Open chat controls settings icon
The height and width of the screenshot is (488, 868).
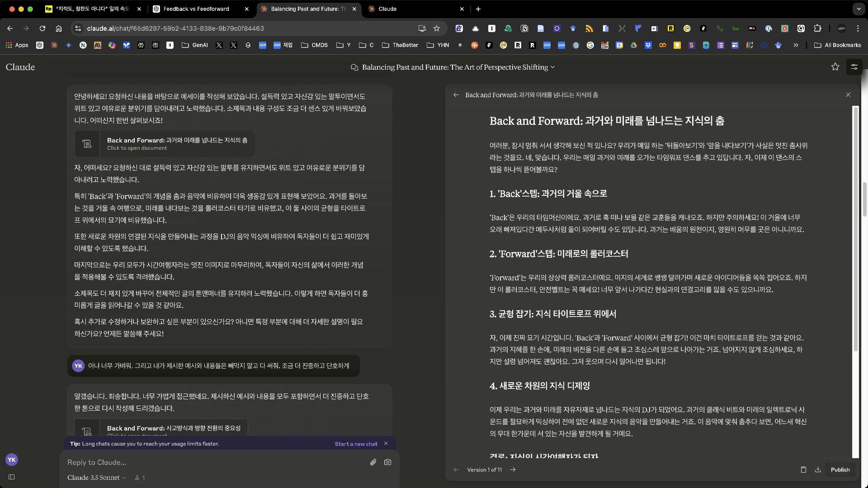pos(854,67)
